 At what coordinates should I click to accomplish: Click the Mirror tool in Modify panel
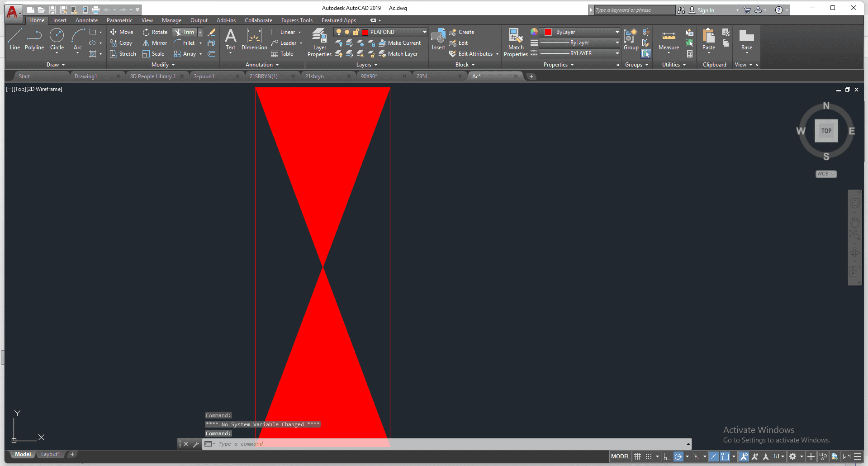click(x=155, y=43)
